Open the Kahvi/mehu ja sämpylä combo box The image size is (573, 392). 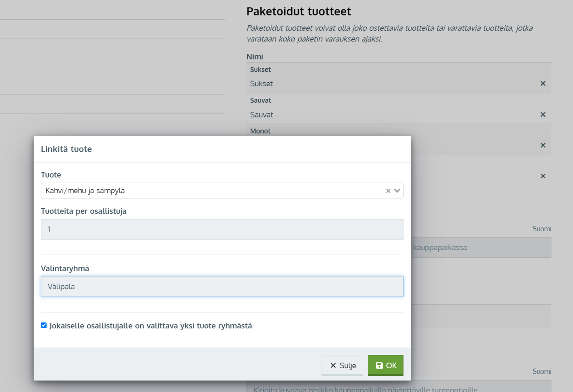tap(211, 191)
